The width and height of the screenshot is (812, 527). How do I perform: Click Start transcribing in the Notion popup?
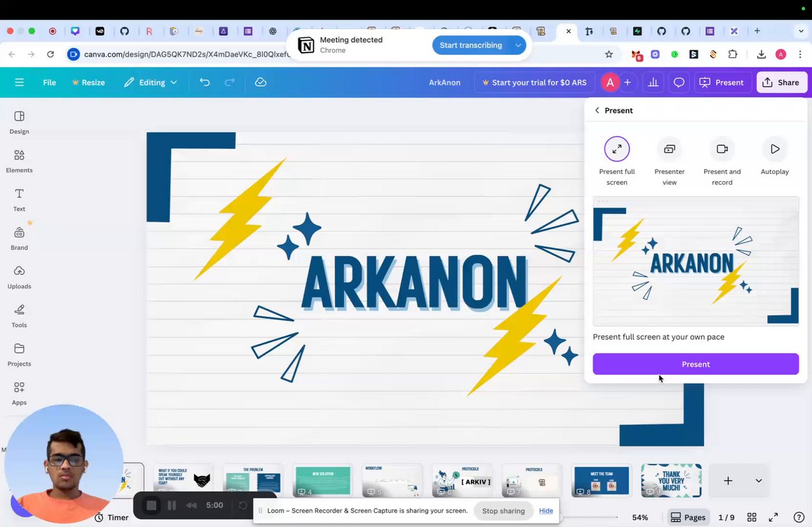click(x=471, y=45)
